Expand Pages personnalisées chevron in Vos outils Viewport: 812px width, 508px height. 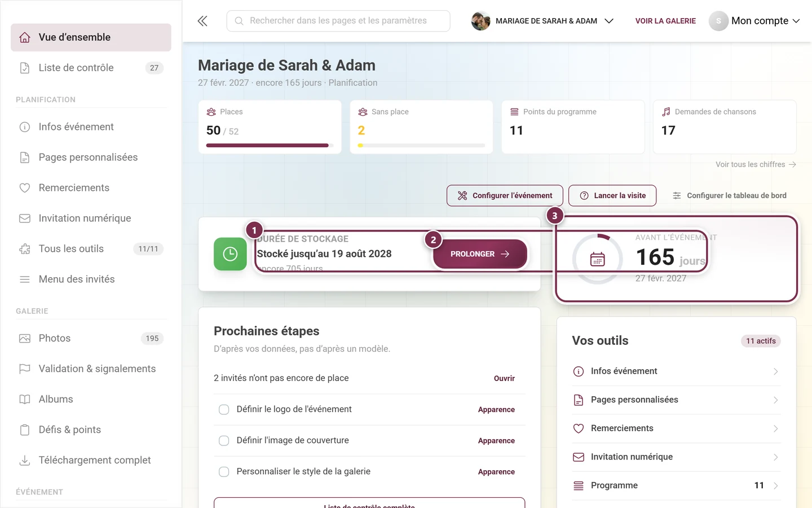[776, 400]
